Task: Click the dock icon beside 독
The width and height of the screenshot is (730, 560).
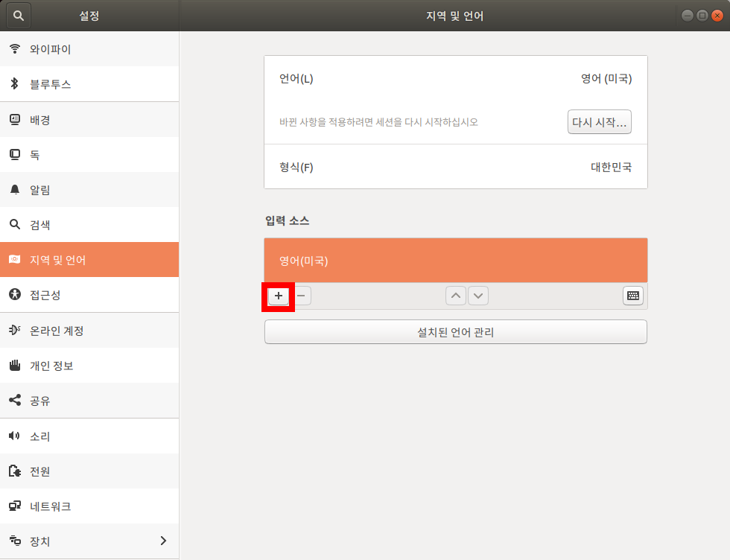Action: (15, 155)
